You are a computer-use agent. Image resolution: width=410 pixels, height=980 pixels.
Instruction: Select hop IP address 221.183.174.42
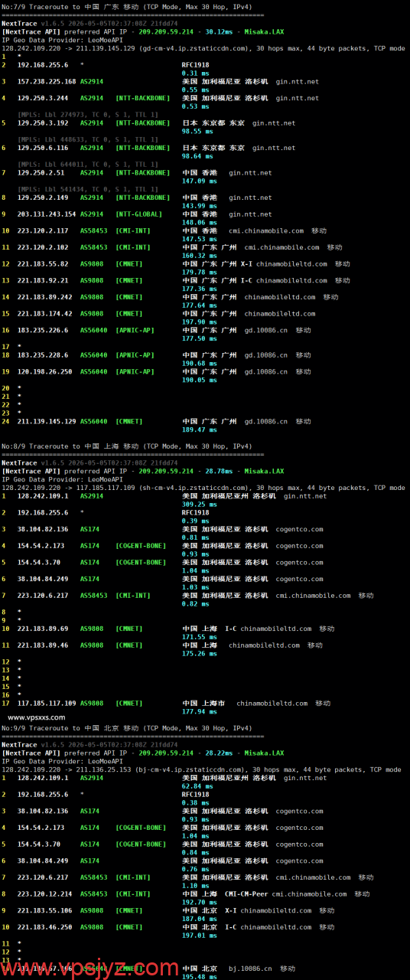coord(45,313)
